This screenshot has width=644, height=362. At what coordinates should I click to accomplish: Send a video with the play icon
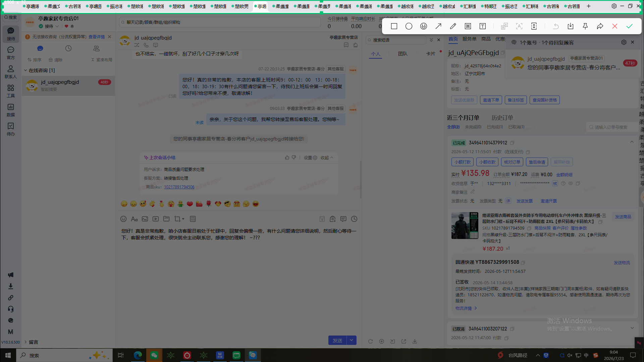coord(156,219)
